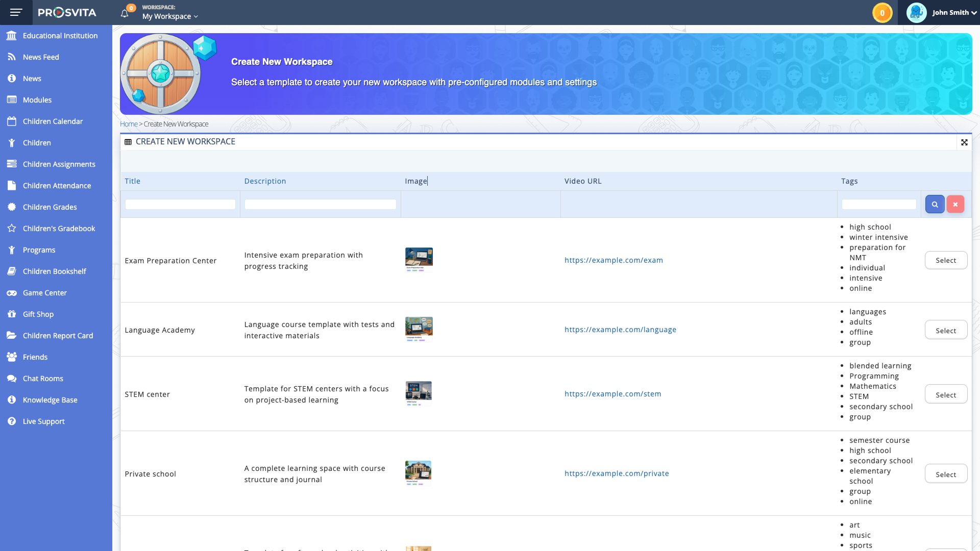This screenshot has width=980, height=551.
Task: Click the Prosvita logo
Action: tap(67, 12)
